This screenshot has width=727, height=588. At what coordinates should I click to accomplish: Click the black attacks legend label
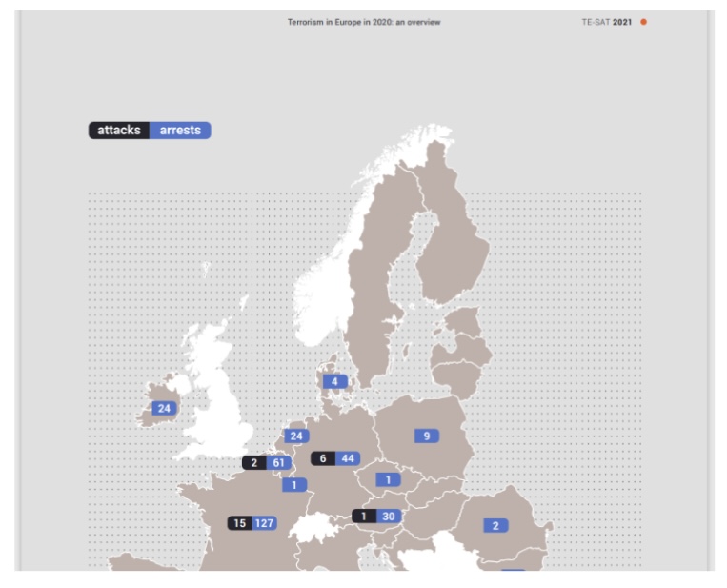coord(119,130)
